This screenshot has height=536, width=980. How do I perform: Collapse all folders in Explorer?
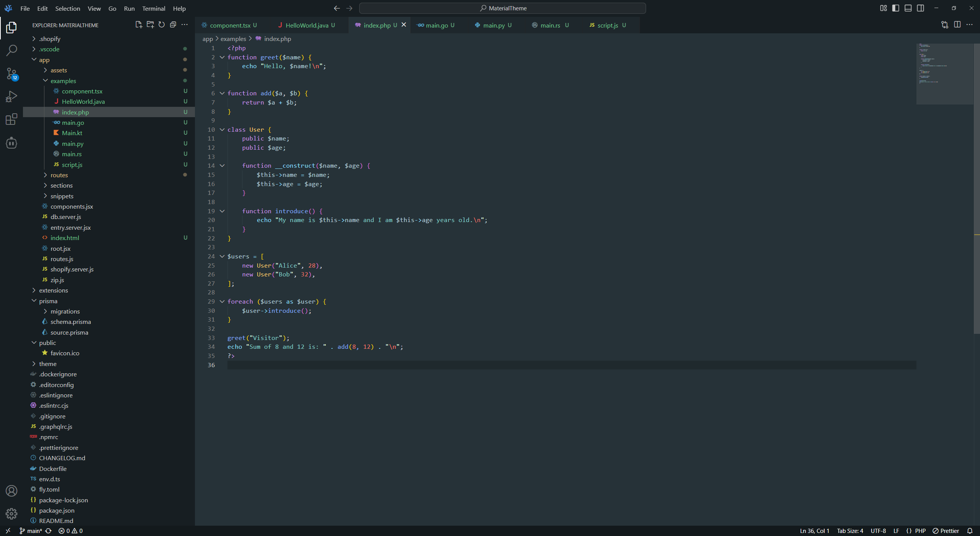173,25
